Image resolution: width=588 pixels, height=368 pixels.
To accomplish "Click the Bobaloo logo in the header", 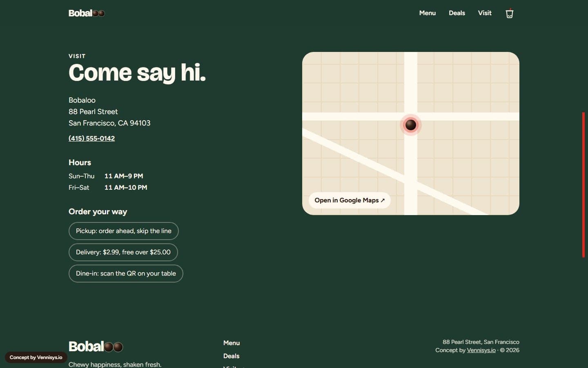I will coord(87,13).
